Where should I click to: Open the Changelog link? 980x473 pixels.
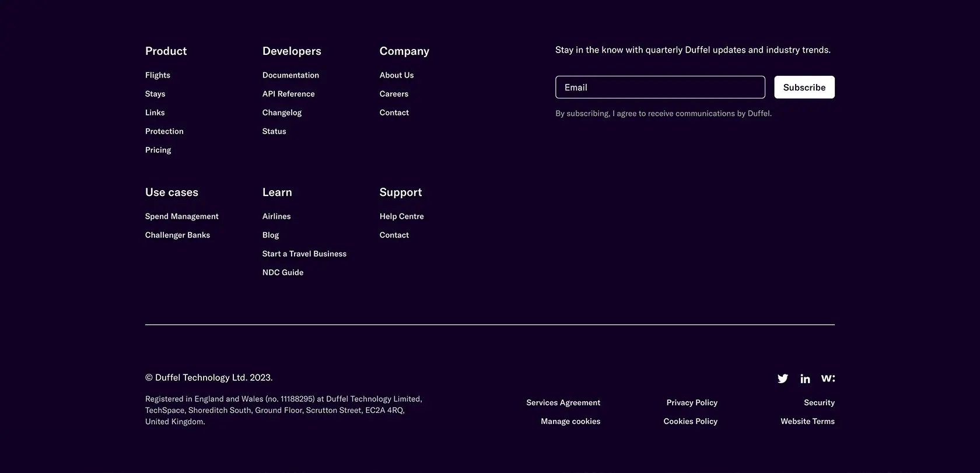[x=282, y=113]
